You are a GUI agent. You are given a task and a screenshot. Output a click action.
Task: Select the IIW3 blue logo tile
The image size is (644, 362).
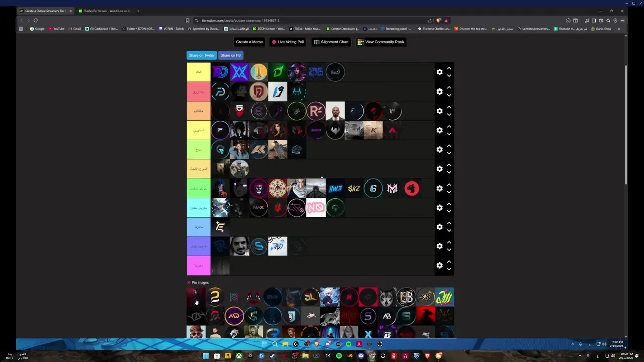(x=335, y=189)
